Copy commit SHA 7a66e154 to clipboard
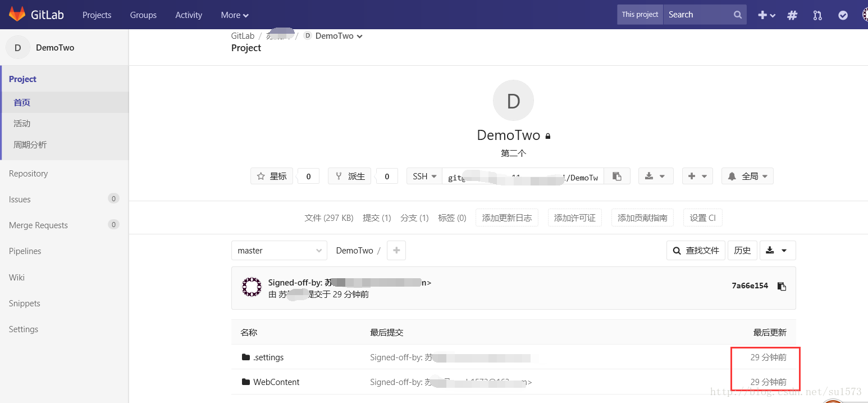868x403 pixels. point(782,286)
